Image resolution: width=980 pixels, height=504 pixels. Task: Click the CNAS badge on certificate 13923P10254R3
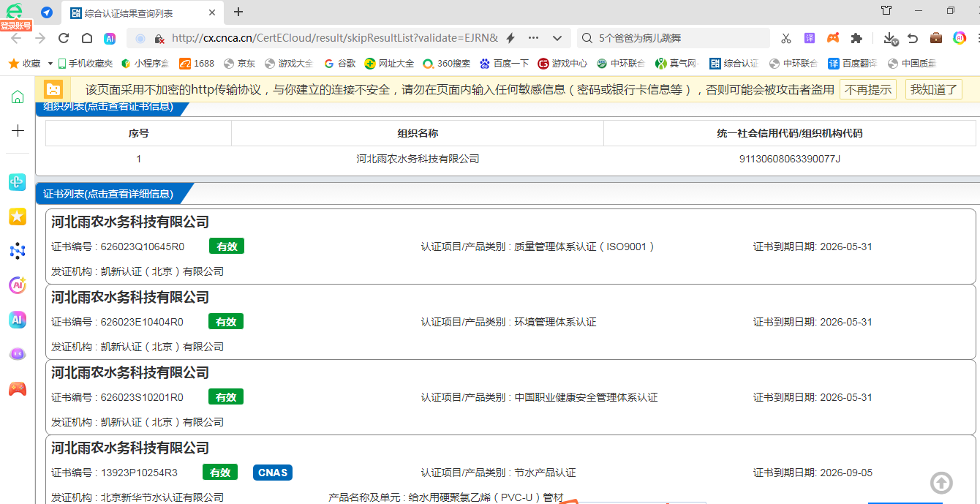tap(274, 473)
